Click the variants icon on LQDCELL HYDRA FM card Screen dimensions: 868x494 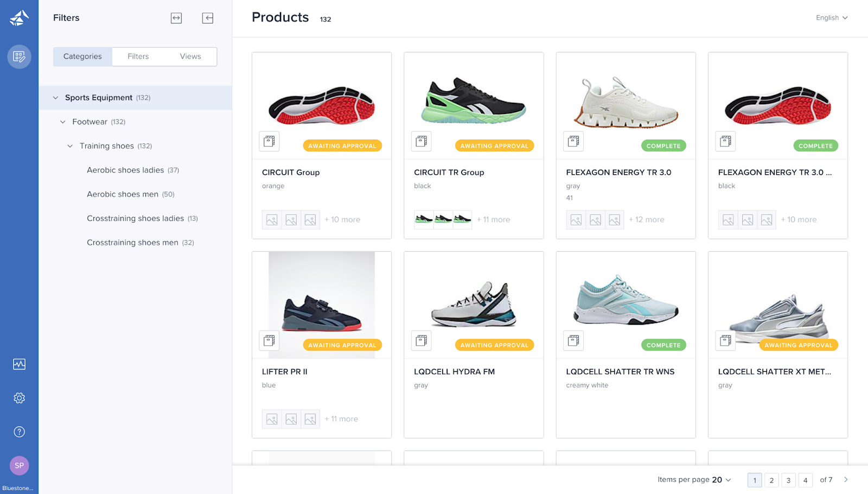click(x=421, y=340)
